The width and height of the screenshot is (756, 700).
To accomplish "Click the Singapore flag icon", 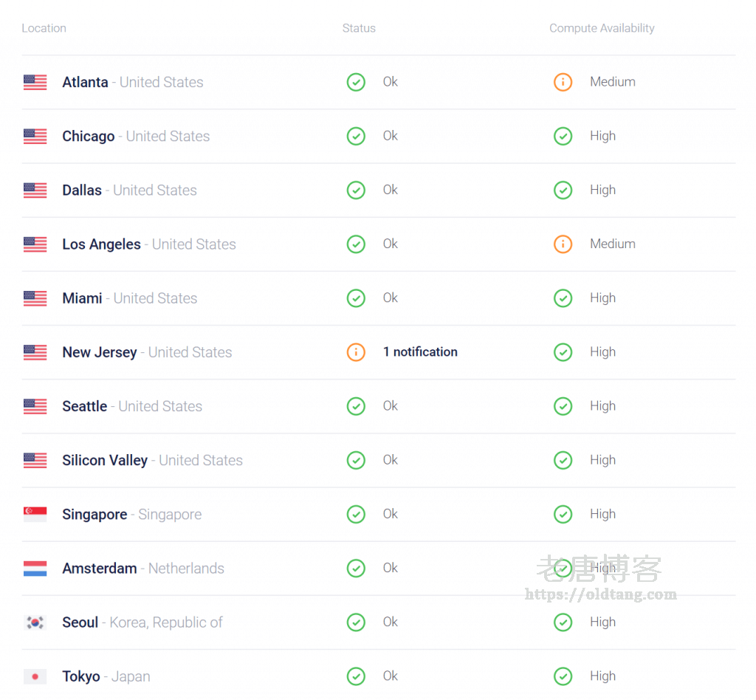I will pyautogui.click(x=35, y=515).
